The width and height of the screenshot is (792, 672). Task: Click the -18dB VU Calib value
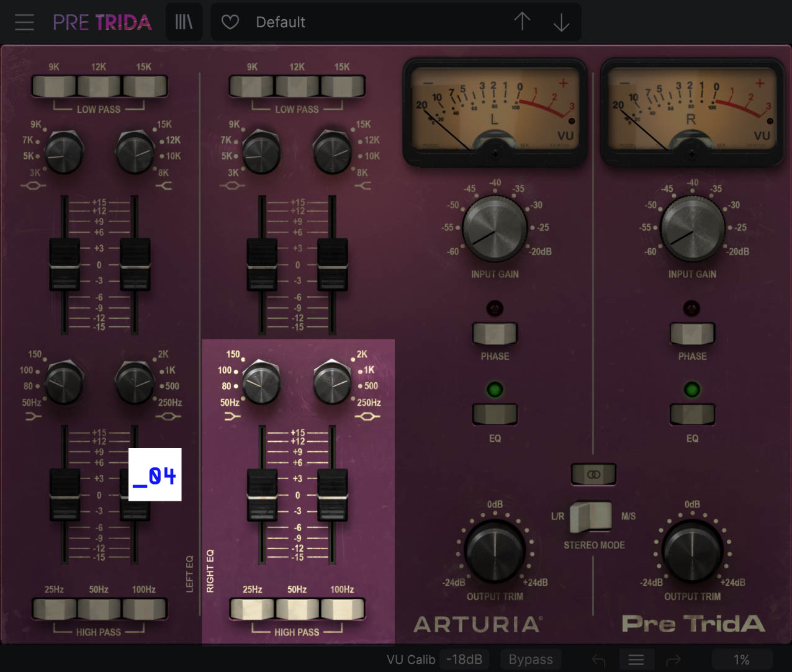[464, 659]
